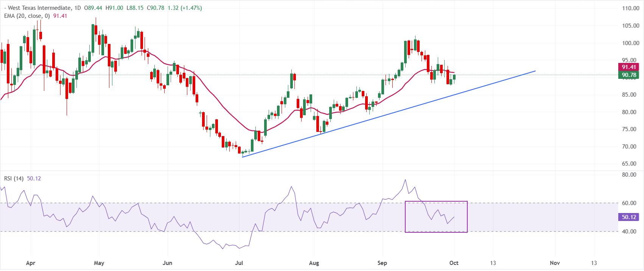Viewport: 644px width, 271px height.
Task: Select the RSI (14) indicator legend
Action: pyautogui.click(x=14, y=179)
